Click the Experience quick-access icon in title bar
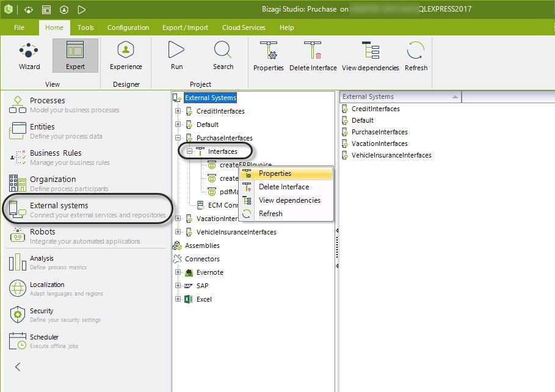 pyautogui.click(x=64, y=10)
